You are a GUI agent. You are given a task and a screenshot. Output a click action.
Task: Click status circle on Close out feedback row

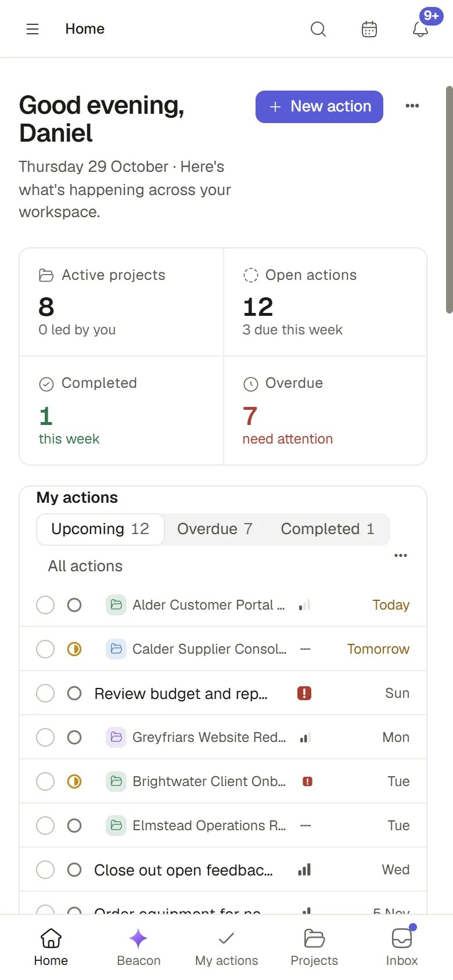tap(74, 870)
